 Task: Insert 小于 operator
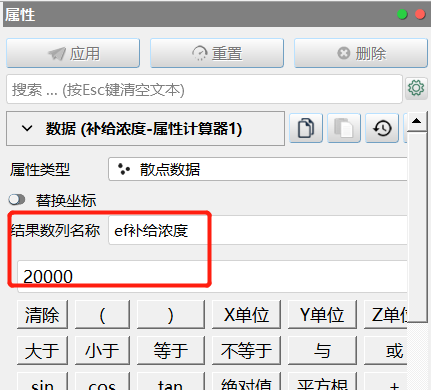pos(102,350)
